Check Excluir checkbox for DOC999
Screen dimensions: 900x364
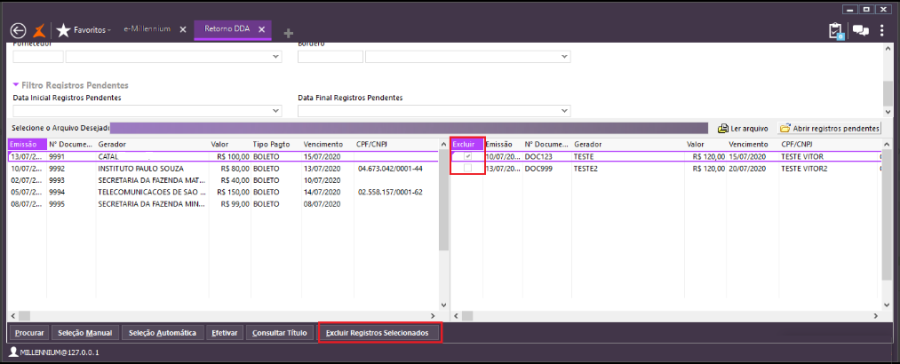pos(468,168)
